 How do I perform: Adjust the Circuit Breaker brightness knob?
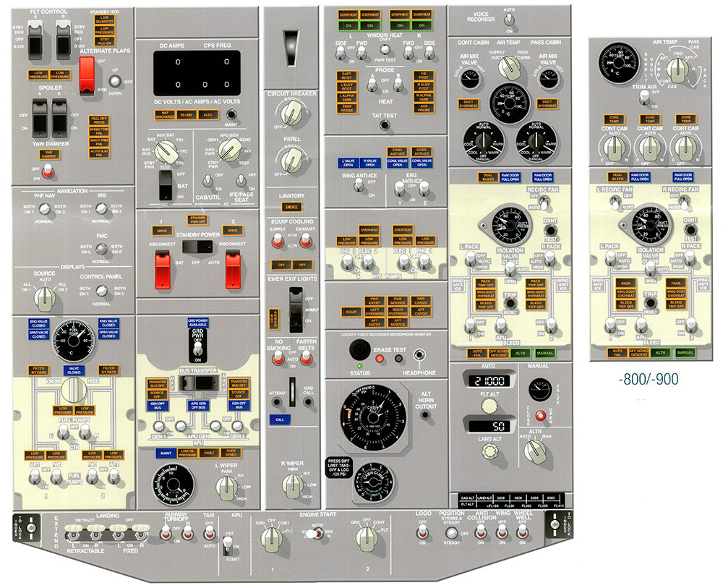292,111
